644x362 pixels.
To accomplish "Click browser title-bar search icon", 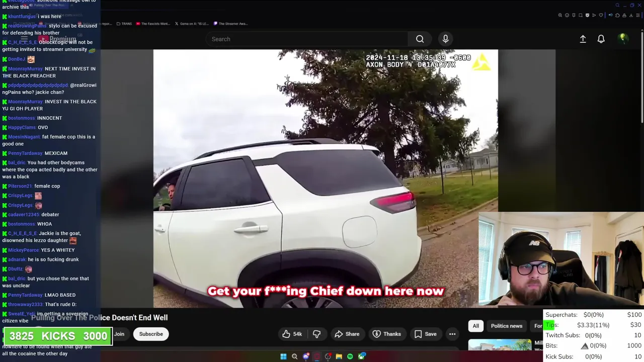I will click(618, 6).
